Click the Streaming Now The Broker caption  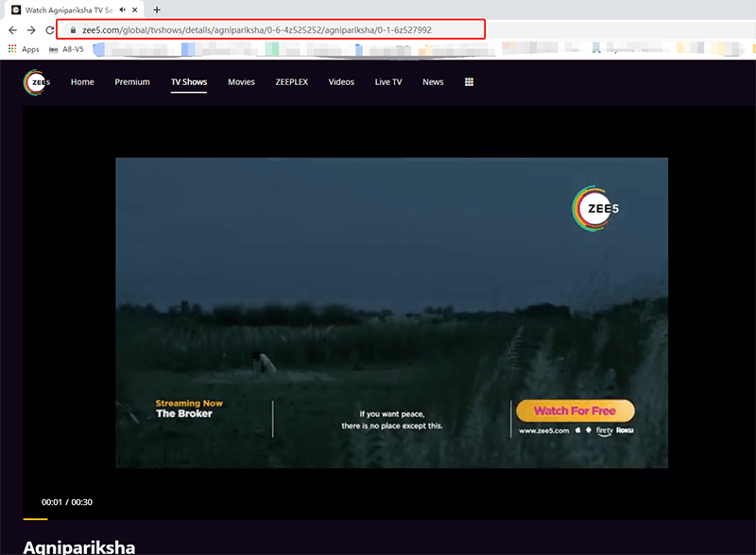pos(189,408)
